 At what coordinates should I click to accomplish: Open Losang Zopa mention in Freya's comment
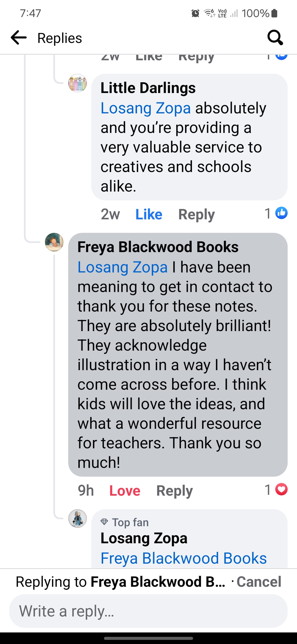pyautogui.click(x=123, y=267)
